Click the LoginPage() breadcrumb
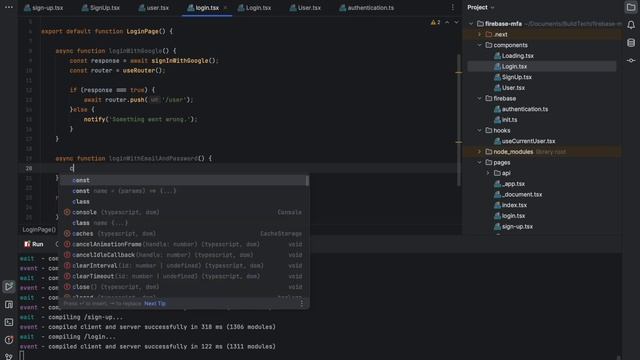 coord(39,230)
